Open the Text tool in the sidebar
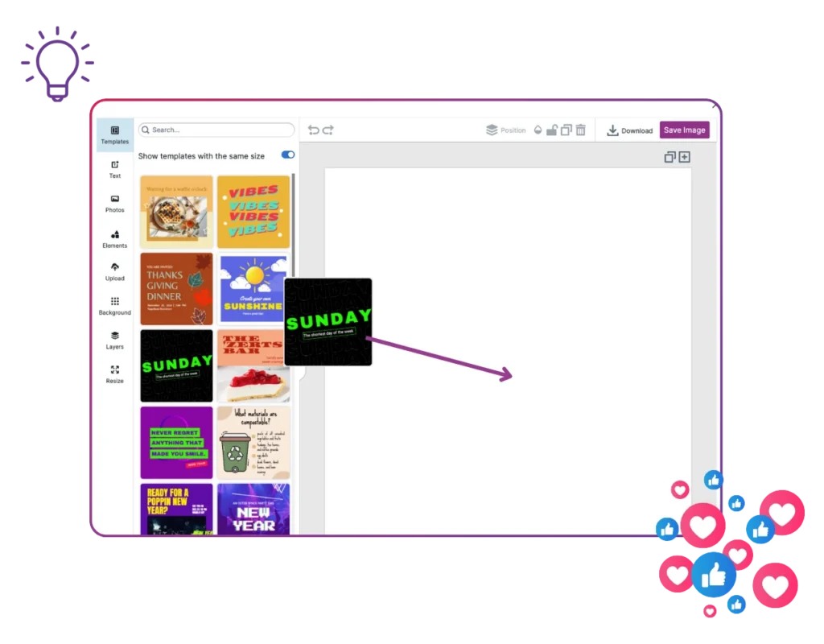The width and height of the screenshot is (824, 644). 115,169
